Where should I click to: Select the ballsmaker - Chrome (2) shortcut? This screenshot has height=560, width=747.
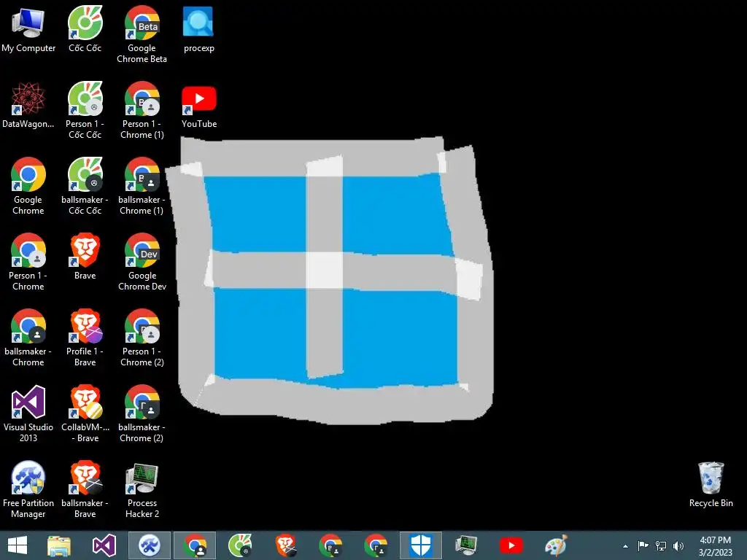coord(142,413)
